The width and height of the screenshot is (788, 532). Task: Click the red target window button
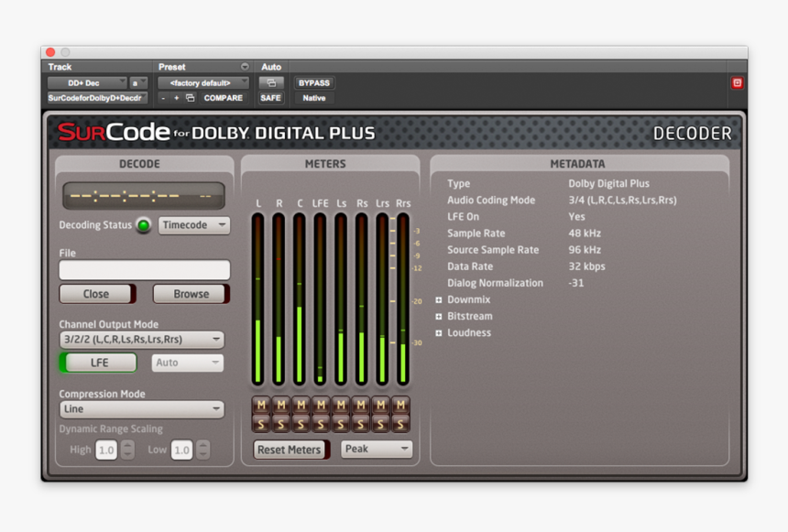[737, 83]
